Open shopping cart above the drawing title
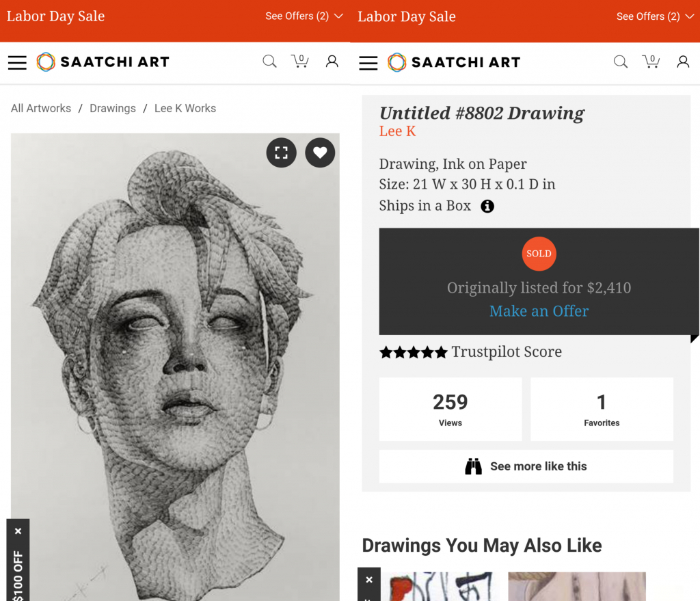The height and width of the screenshot is (601, 700). click(x=651, y=62)
